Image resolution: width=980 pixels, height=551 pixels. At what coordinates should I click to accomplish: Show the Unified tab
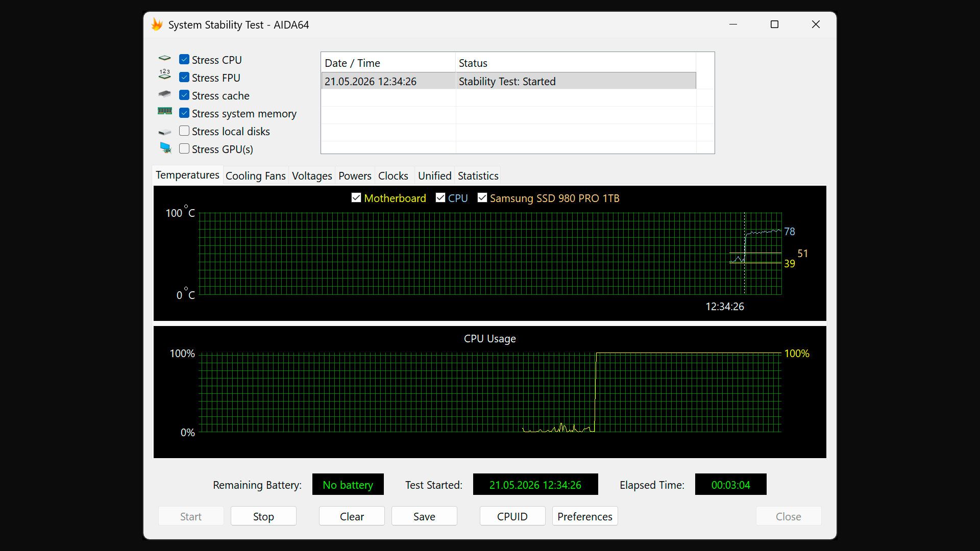click(x=435, y=176)
